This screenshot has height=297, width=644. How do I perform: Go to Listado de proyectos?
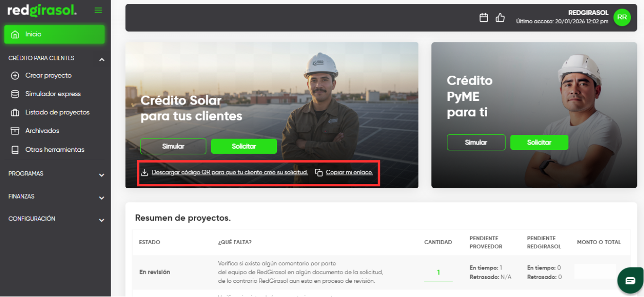point(57,113)
